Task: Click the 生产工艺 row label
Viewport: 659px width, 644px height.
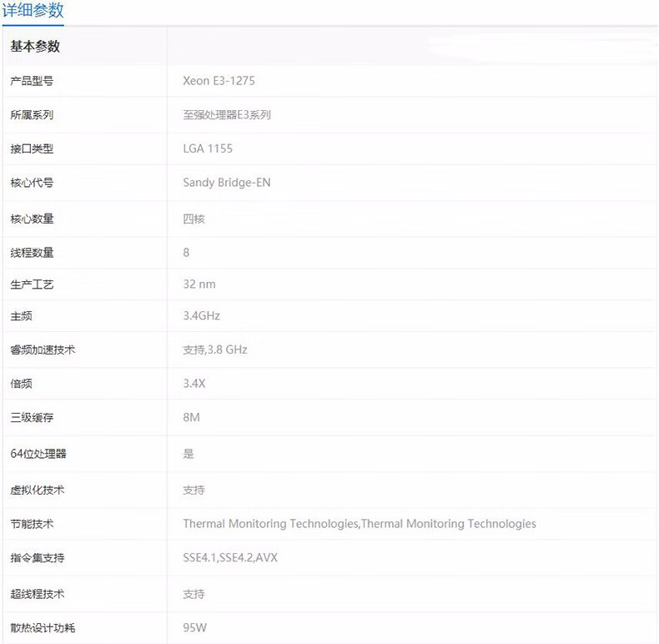Action: [32, 284]
